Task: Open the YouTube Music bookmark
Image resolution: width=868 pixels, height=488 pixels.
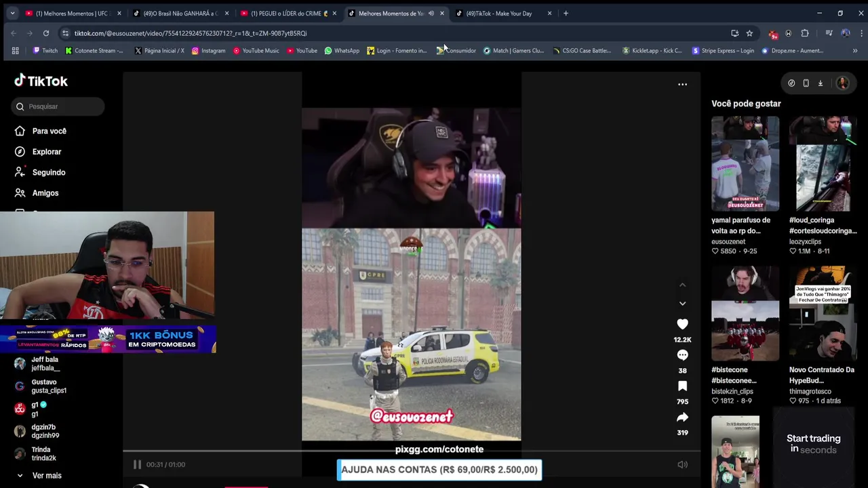Action: 256,51
